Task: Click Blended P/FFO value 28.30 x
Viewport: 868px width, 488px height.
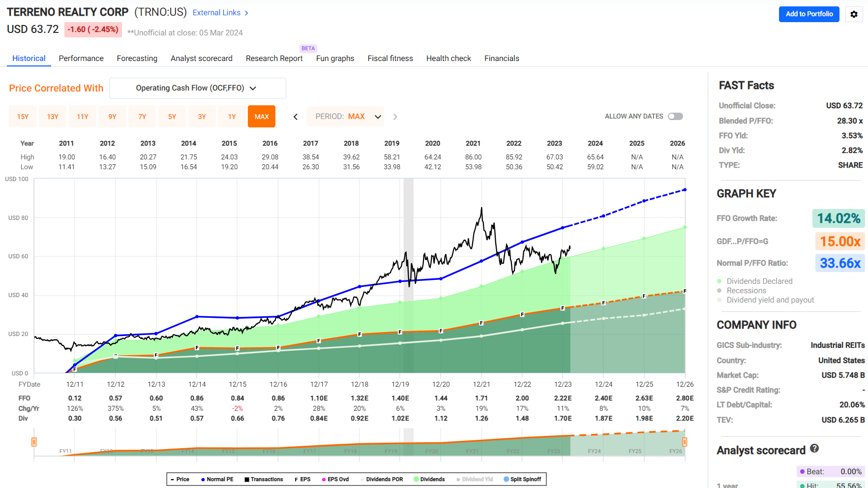Action: click(x=850, y=121)
